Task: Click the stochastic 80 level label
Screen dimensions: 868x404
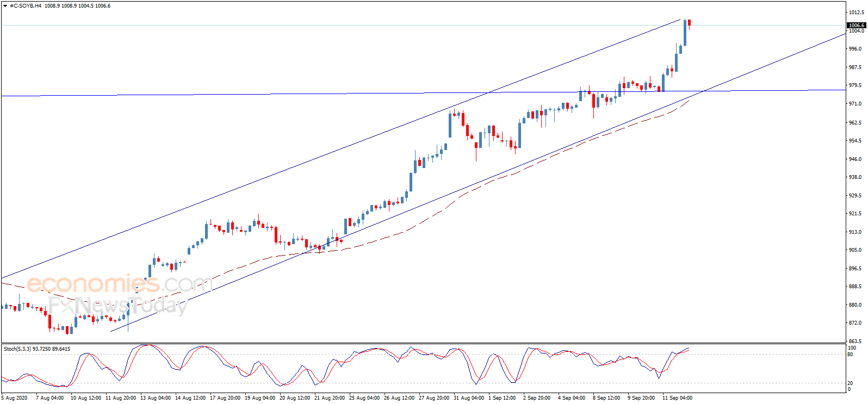Action: click(x=850, y=355)
